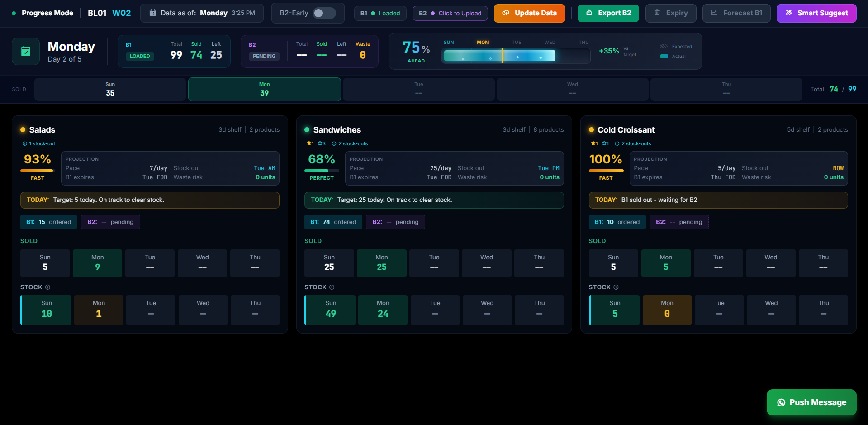Click the STOCK info icon in Sandwiches card
The image size is (868, 425).
point(332,287)
